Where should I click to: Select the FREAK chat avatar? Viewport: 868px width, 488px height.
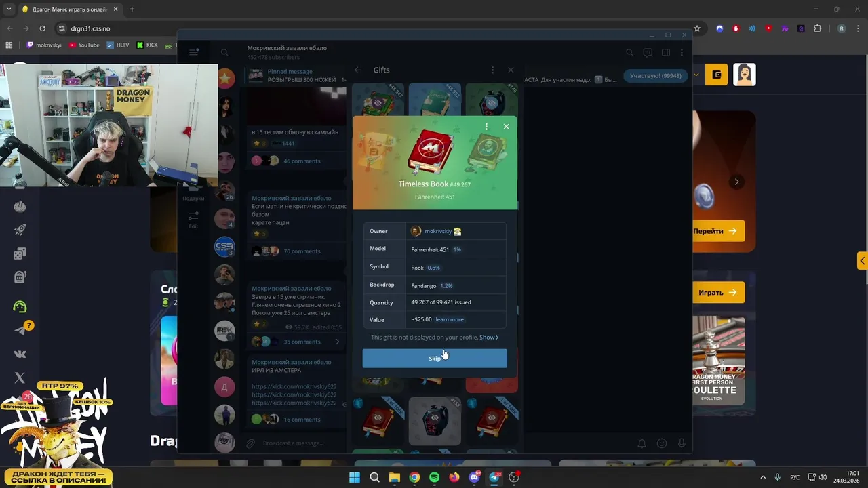point(224,331)
